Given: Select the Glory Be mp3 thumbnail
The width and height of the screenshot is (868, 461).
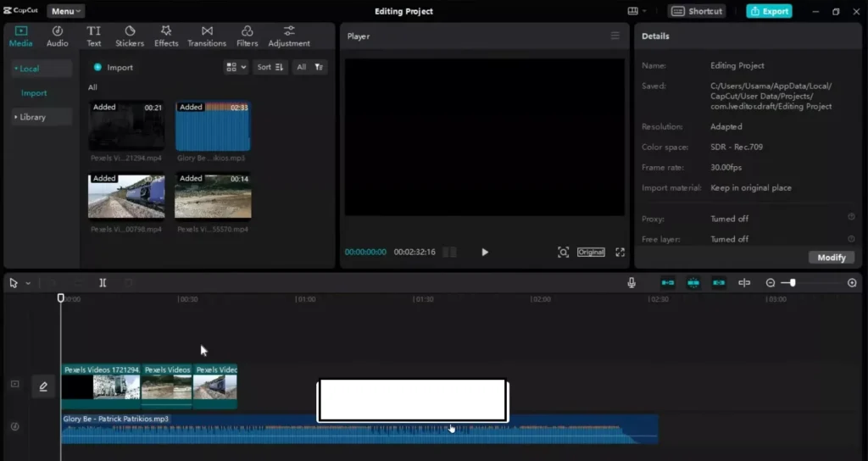Looking at the screenshot, I should click(x=213, y=126).
